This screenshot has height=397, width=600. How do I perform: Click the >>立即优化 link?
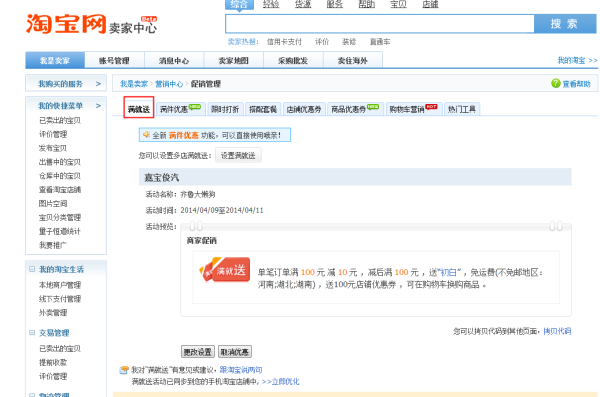280,382
